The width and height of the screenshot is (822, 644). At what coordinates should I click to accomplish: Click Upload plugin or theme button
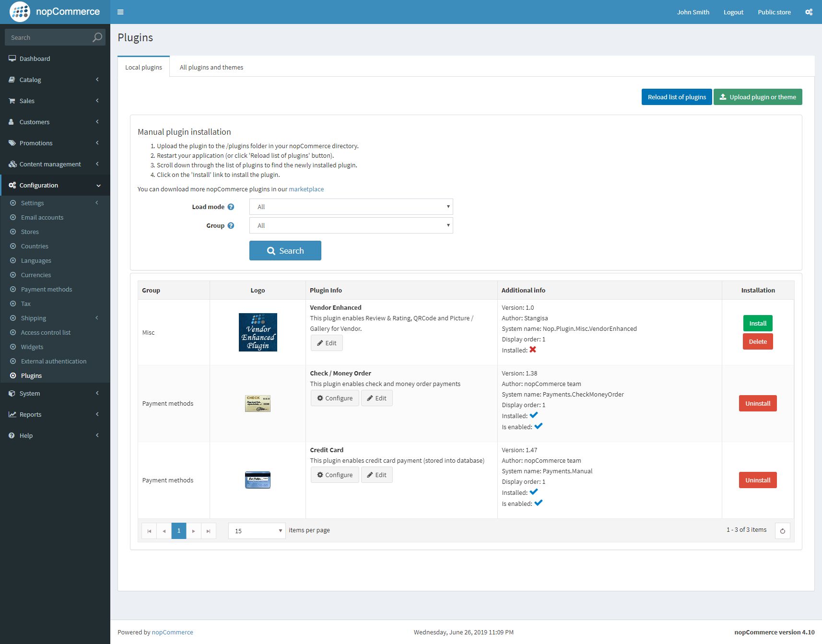(758, 97)
